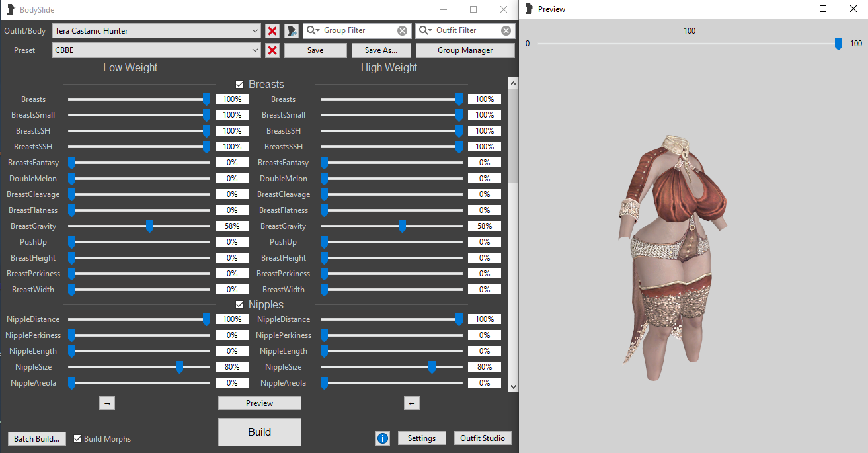The height and width of the screenshot is (453, 868).
Task: Open the Outfit/Body dropdown
Action: click(255, 31)
